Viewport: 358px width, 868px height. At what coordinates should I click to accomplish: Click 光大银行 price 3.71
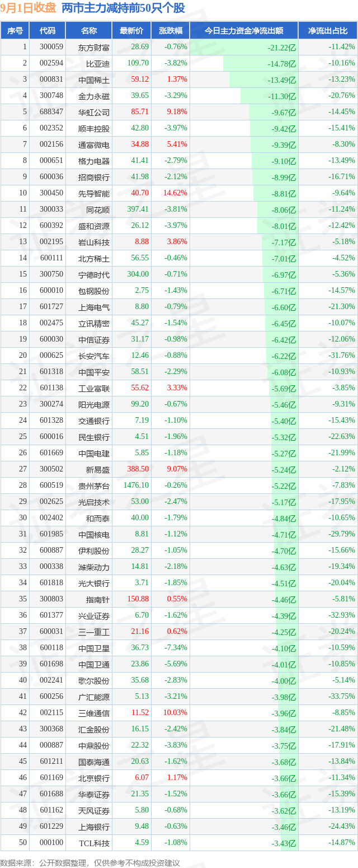click(142, 583)
